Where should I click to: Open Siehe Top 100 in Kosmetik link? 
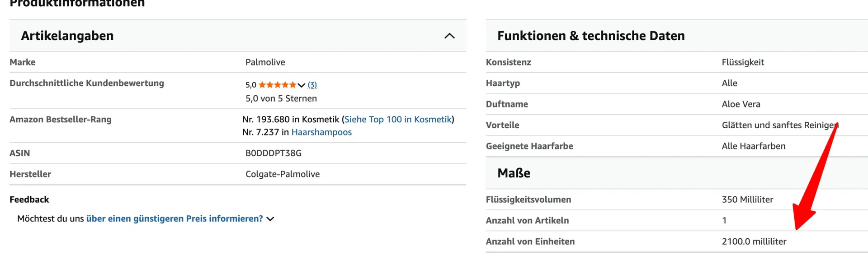[x=398, y=119]
